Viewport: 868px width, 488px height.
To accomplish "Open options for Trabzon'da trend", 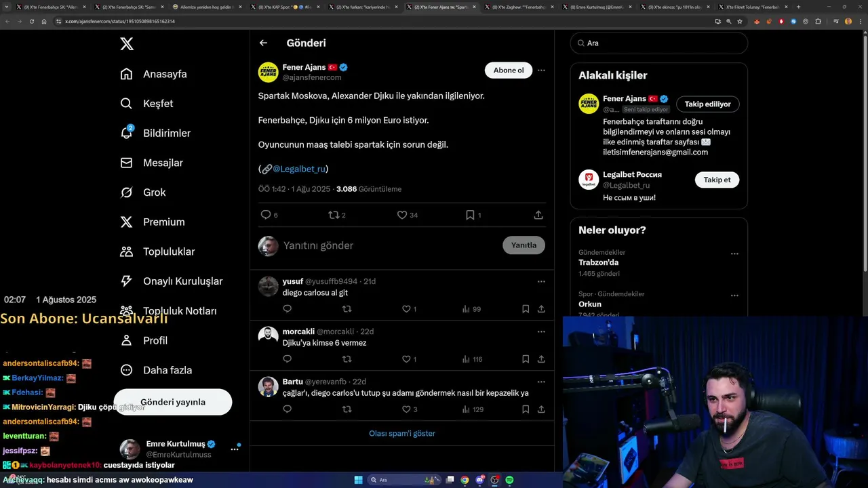I will click(734, 253).
